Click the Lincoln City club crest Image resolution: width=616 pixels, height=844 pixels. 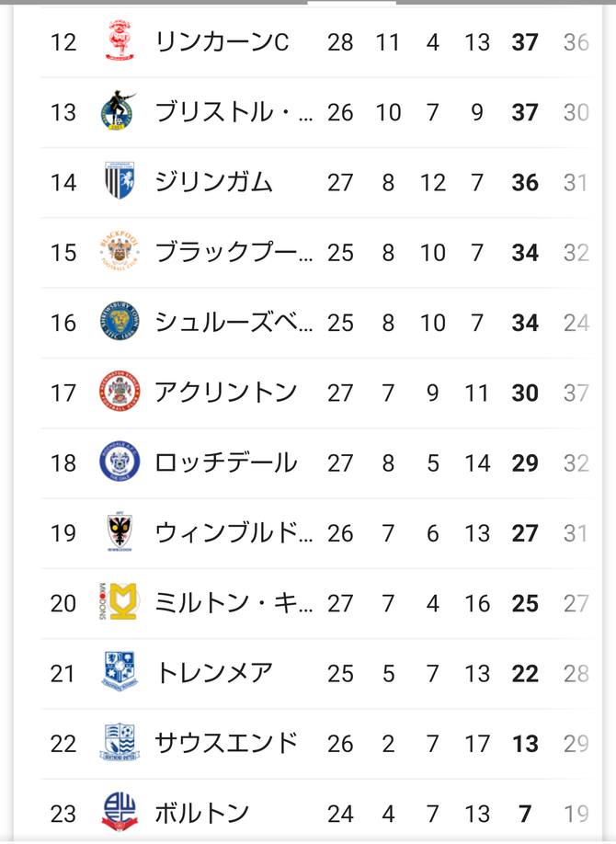[x=120, y=40]
